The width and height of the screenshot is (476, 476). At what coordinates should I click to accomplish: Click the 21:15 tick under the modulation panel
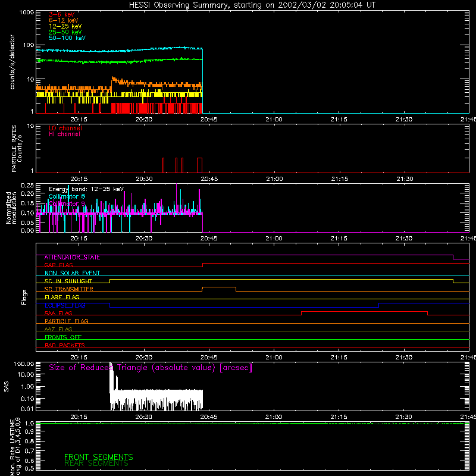pos(339,239)
